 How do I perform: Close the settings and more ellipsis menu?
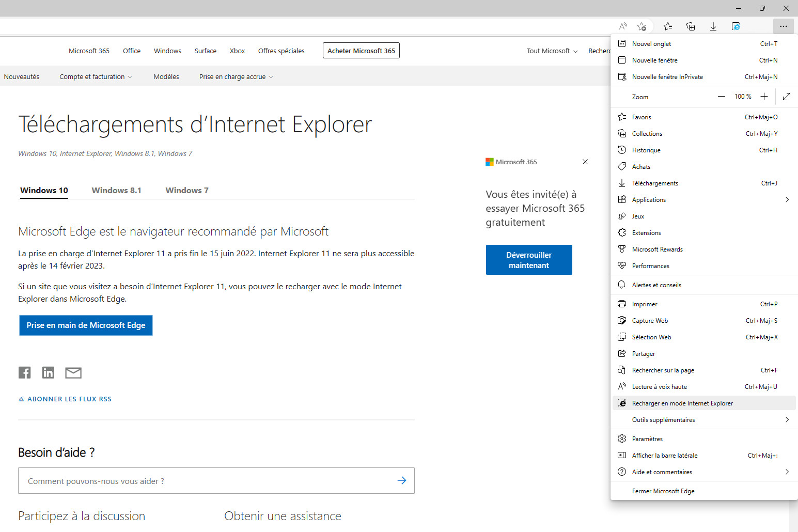[784, 26]
